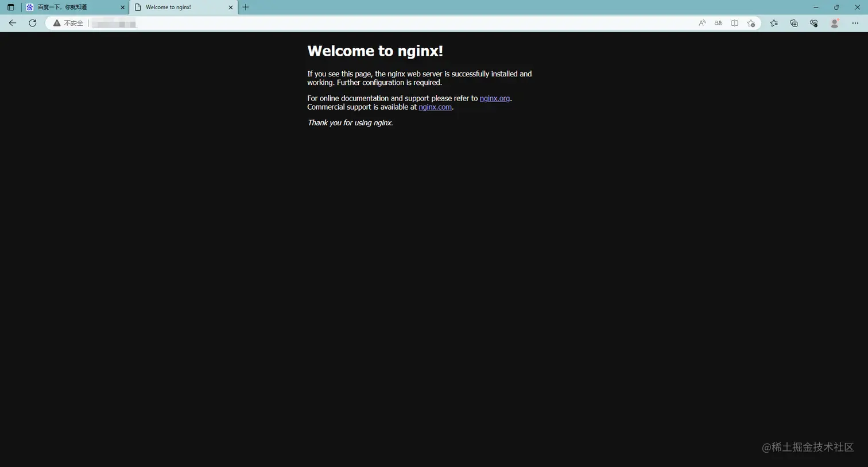
Task: Go back to previous page
Action: pyautogui.click(x=13, y=23)
